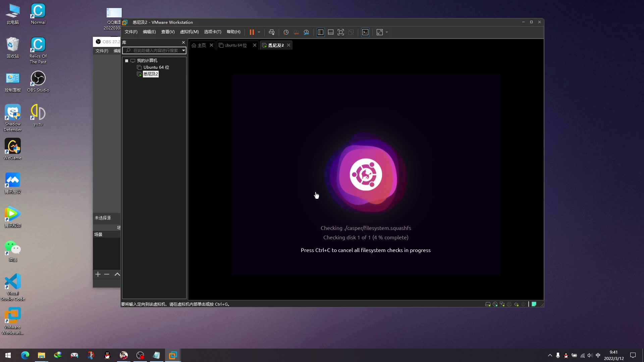Open the Relics Of The Past shortcut

(38, 50)
